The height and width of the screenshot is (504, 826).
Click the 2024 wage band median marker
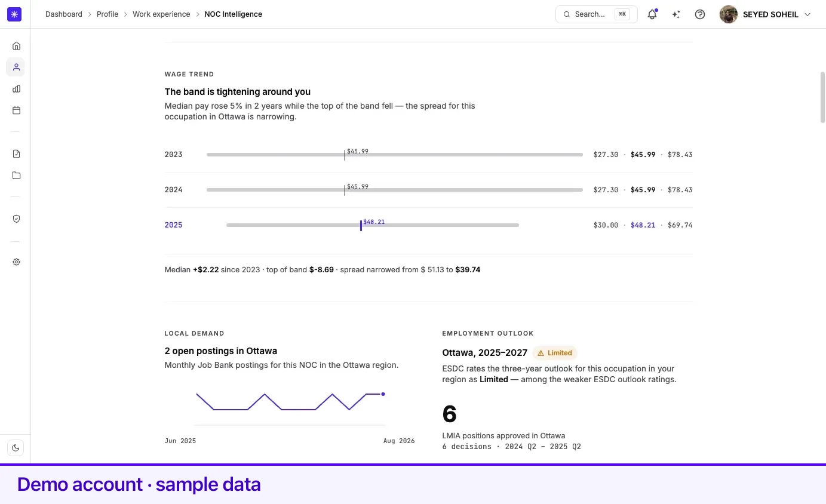345,190
